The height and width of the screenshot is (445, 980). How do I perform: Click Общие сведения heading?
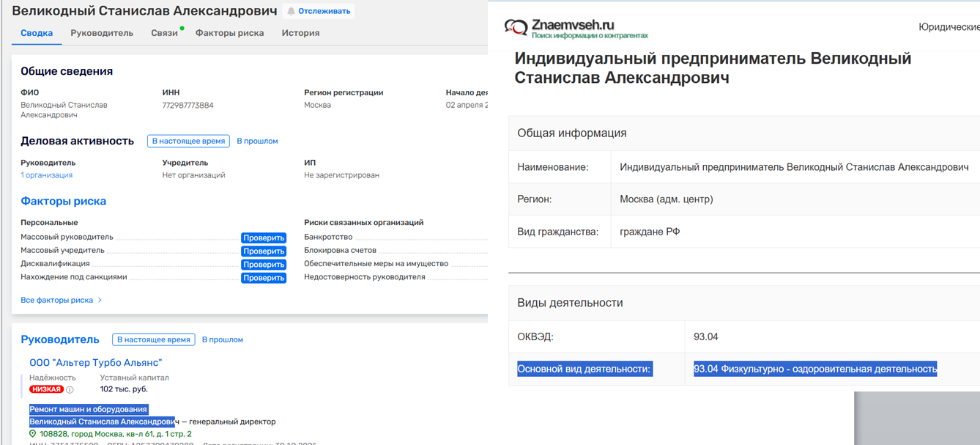point(67,71)
